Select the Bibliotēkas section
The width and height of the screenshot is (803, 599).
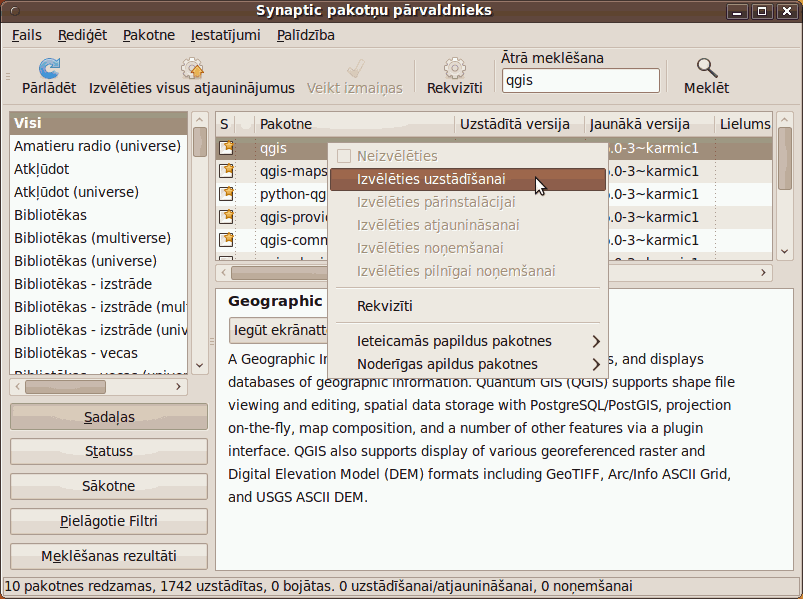tap(98, 215)
